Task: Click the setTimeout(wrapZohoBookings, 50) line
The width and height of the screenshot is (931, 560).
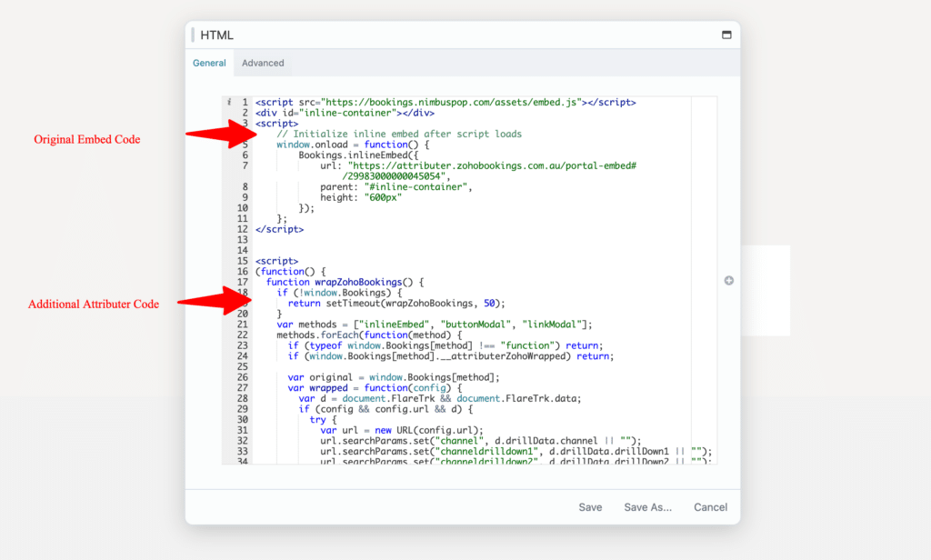Action: point(396,304)
